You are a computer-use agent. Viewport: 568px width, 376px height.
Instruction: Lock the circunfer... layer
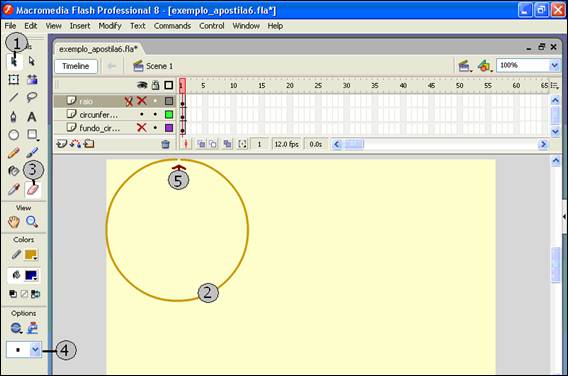coord(155,114)
